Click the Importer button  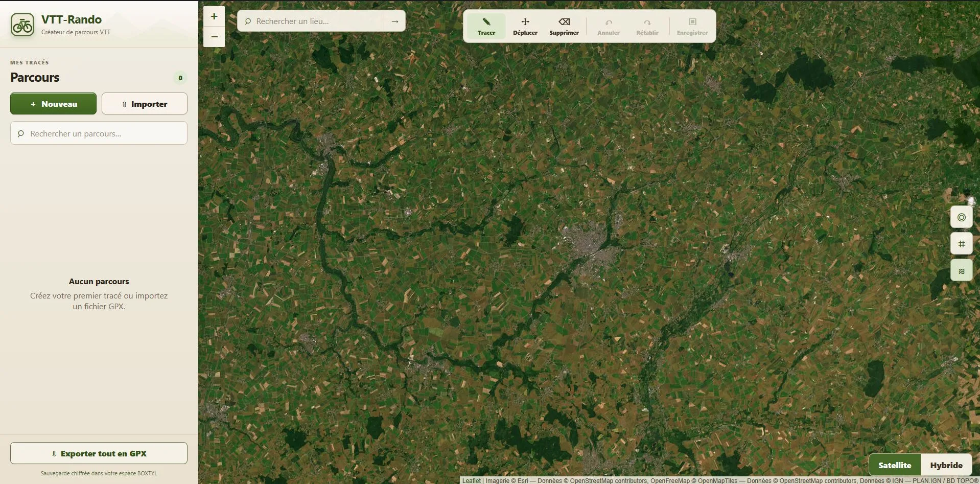[x=145, y=104]
